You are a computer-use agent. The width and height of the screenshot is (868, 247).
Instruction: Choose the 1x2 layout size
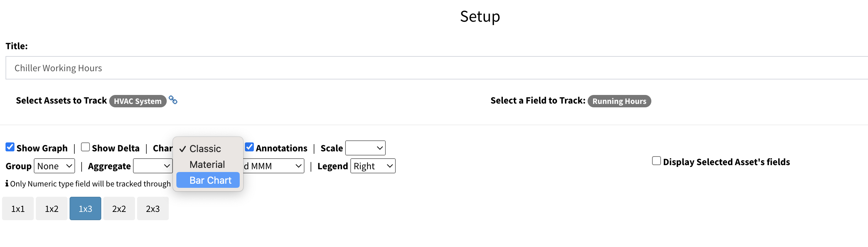52,209
